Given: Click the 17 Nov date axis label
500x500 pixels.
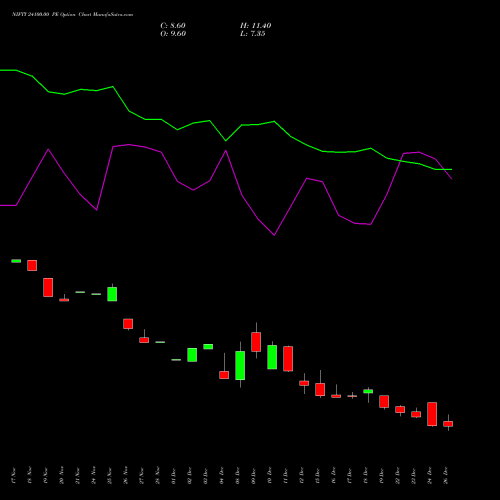Looking at the screenshot, I should (x=14, y=475).
